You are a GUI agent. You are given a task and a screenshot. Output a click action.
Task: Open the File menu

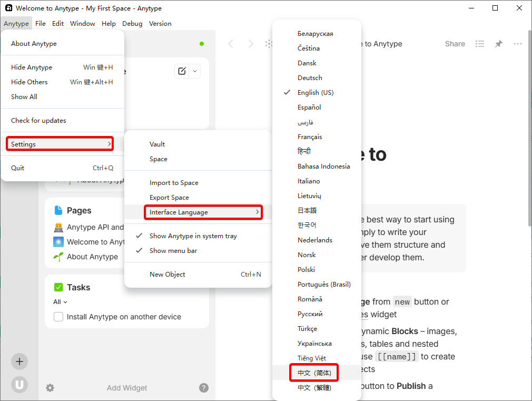click(x=41, y=23)
